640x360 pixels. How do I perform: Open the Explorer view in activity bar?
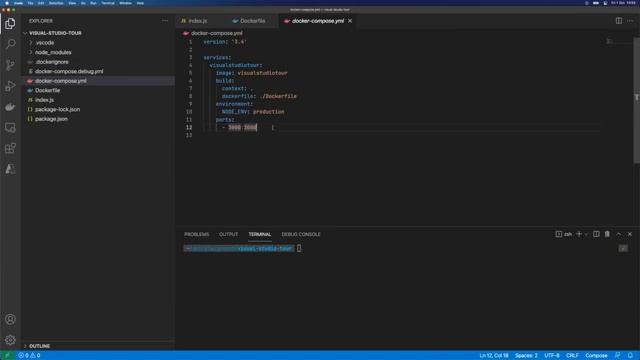tap(10, 24)
